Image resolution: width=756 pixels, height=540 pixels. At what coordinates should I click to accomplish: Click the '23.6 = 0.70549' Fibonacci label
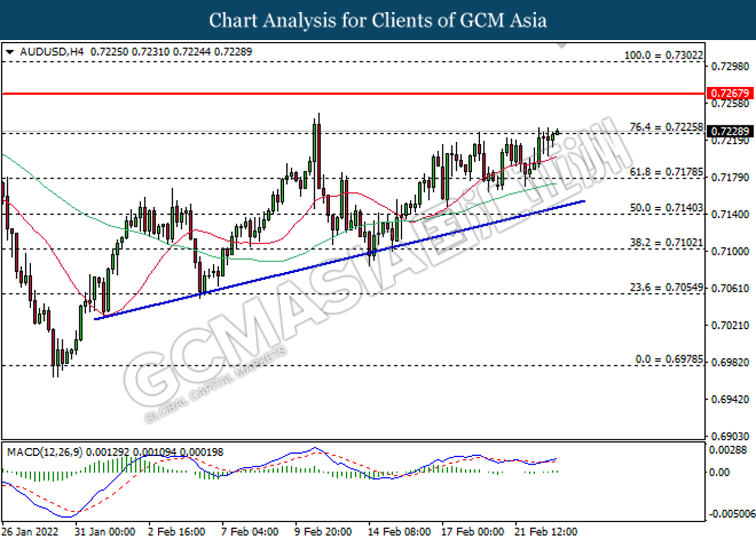(x=666, y=287)
